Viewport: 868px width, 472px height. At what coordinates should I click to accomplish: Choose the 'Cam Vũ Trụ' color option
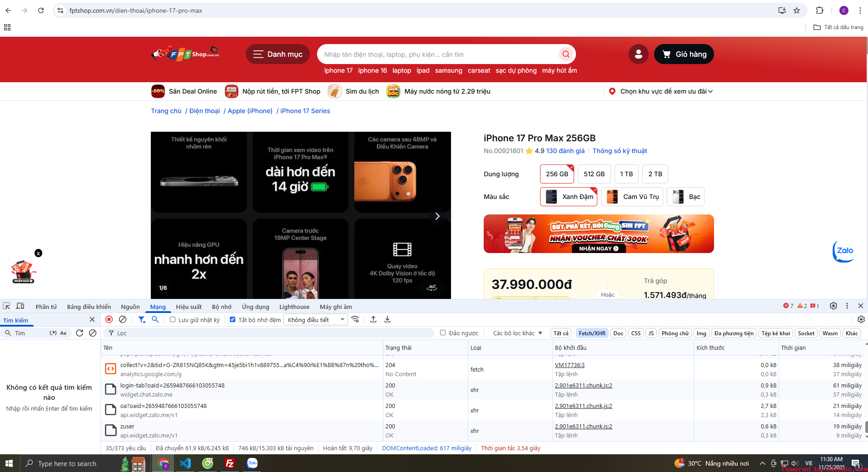pos(632,197)
